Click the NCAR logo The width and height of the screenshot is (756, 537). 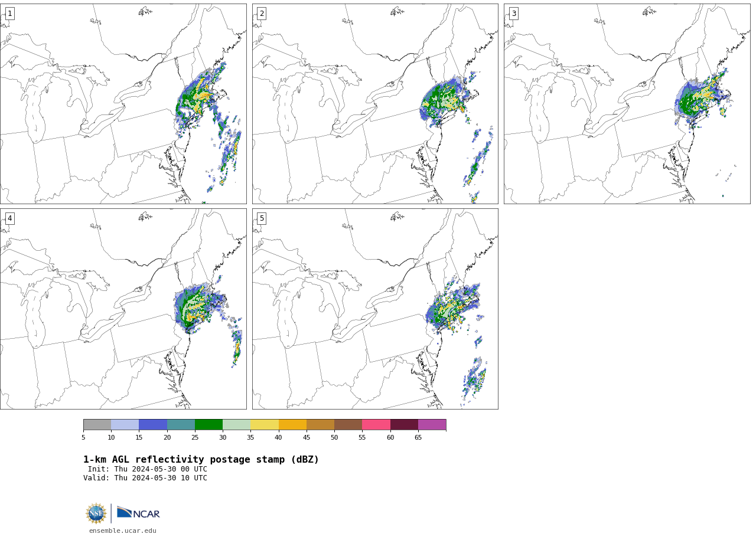[138, 513]
